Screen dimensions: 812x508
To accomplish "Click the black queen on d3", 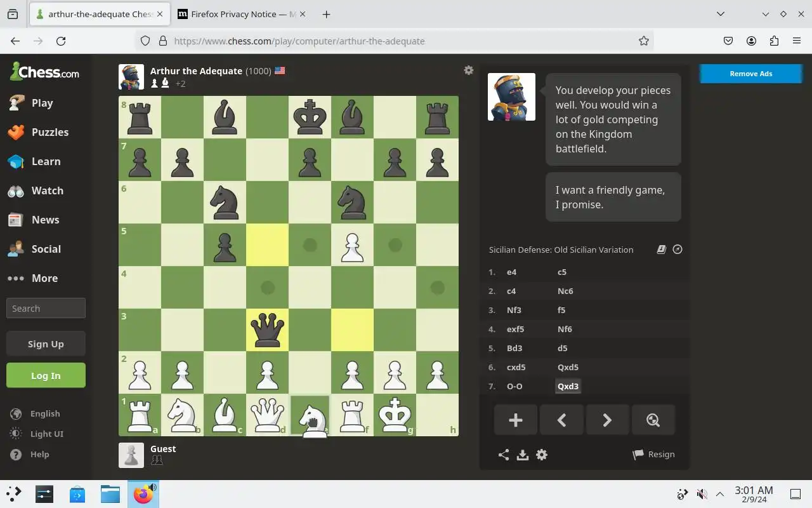I will pyautogui.click(x=267, y=330).
